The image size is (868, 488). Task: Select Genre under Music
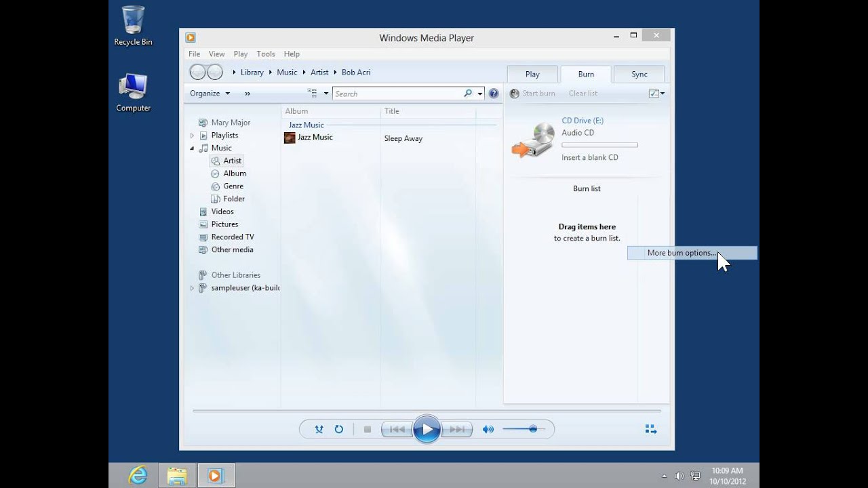[233, 186]
